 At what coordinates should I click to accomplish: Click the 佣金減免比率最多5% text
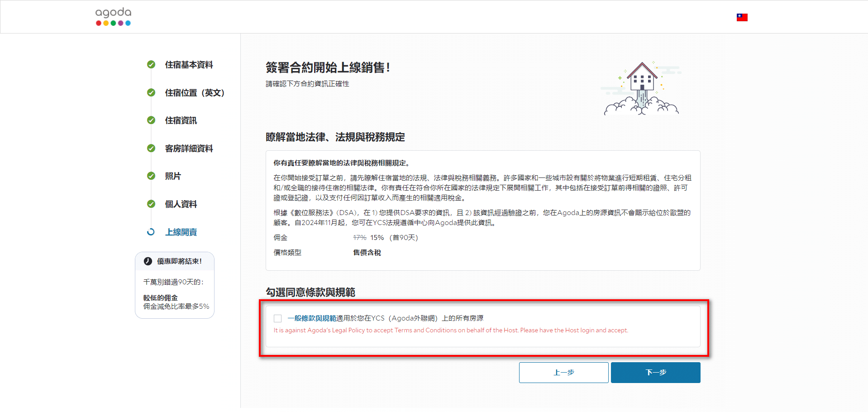click(x=176, y=307)
